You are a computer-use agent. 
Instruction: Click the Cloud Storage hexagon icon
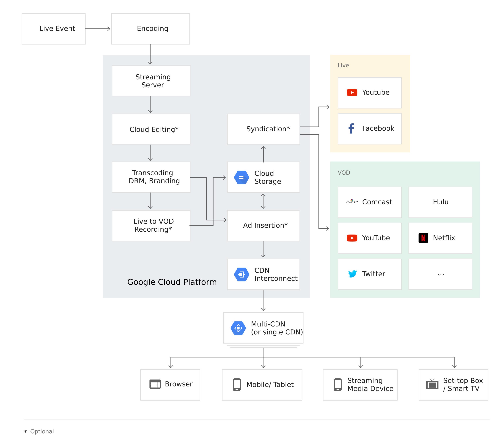pyautogui.click(x=241, y=177)
